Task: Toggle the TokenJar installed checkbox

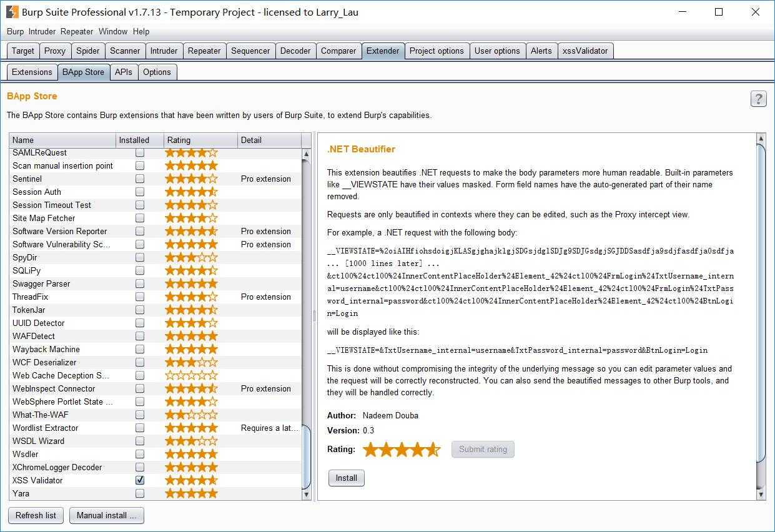Action: coord(140,310)
